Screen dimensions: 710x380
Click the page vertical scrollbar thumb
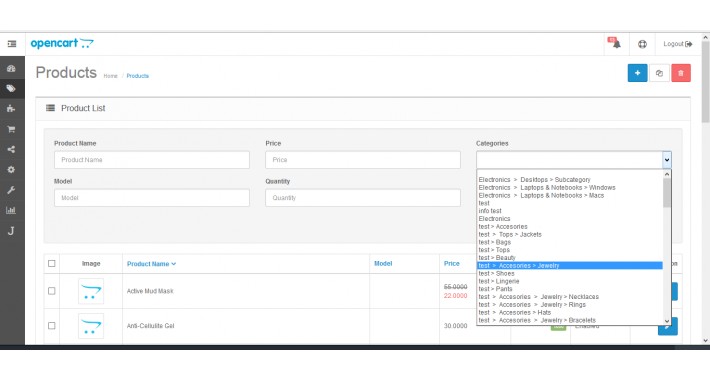coord(705,82)
